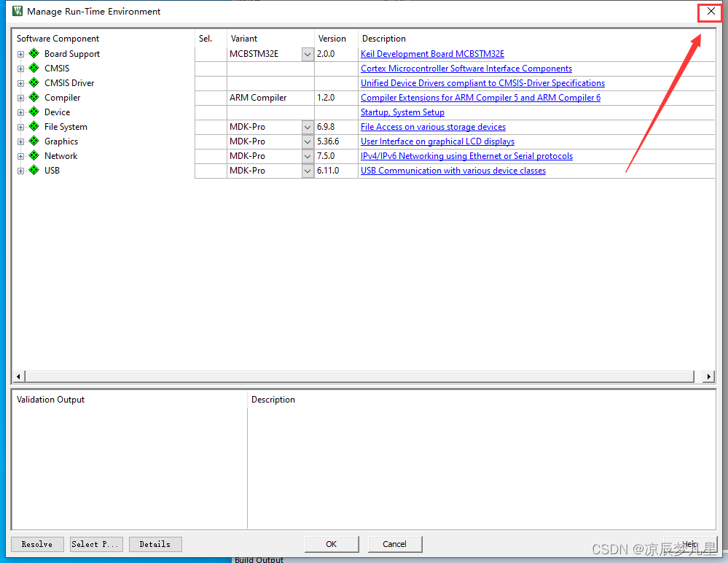Click version 7.5.0 in Network row
Image resolution: width=728 pixels, height=563 pixels.
[x=326, y=156]
